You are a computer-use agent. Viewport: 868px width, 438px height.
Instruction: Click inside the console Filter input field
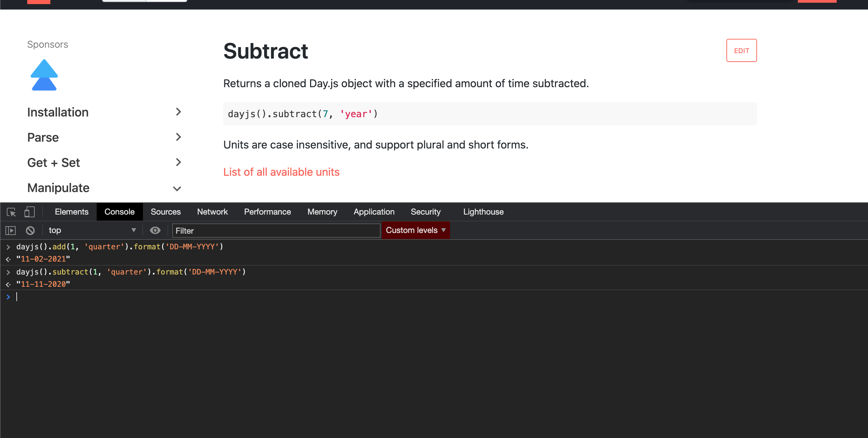pos(276,231)
